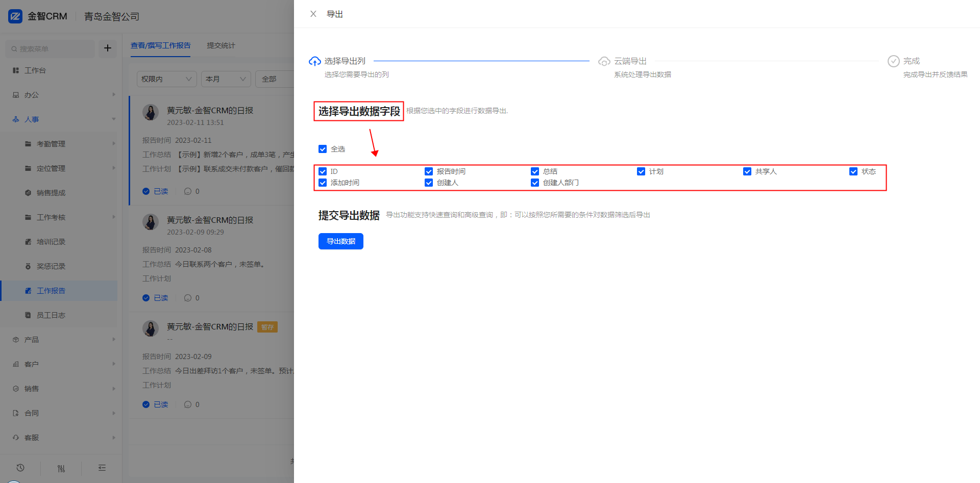Uncheck the 计划 field checkbox
The image size is (980, 483).
pyautogui.click(x=641, y=171)
